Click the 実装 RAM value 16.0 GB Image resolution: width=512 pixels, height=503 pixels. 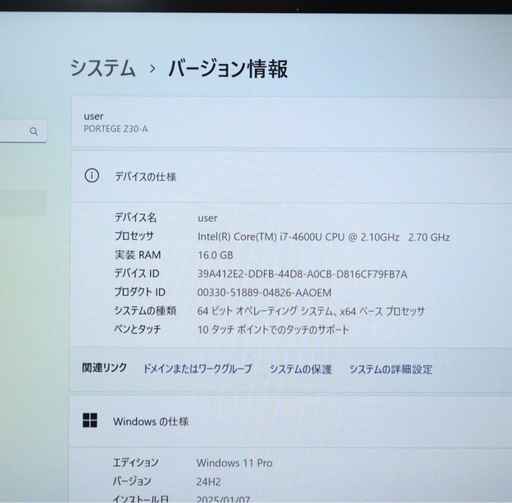click(215, 255)
